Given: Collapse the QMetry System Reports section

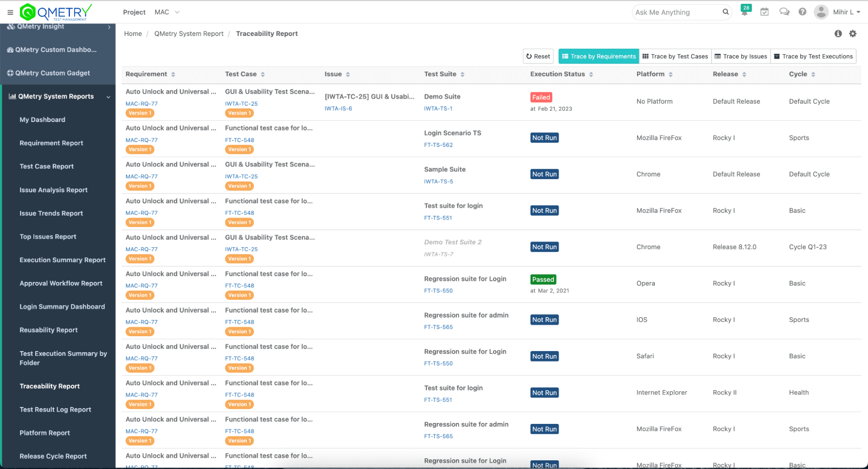Looking at the screenshot, I should pos(108,96).
